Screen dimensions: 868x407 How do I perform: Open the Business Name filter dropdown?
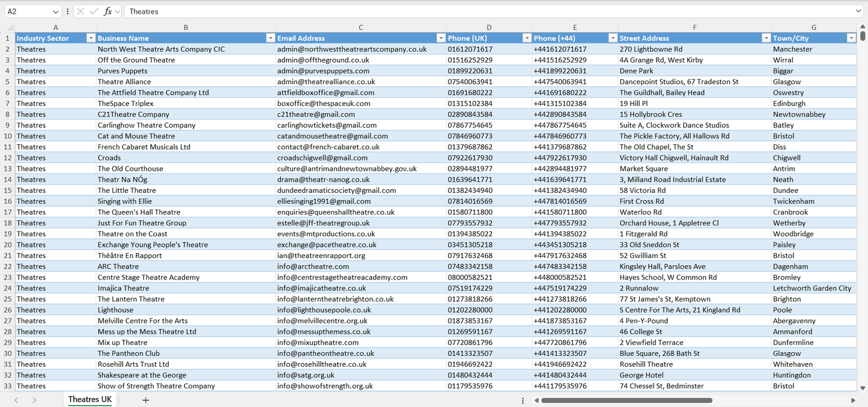[270, 38]
